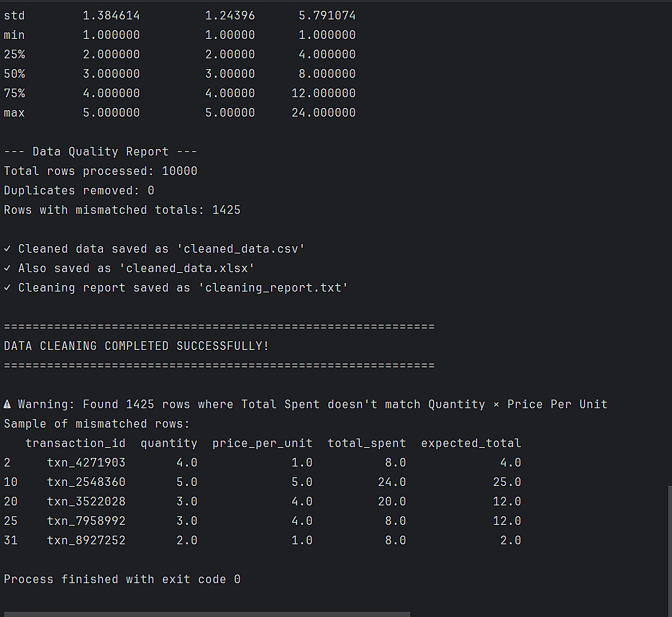
Task: Click the DATA CLEANING COMPLETED SUCCESSFULLY text
Action: click(137, 346)
